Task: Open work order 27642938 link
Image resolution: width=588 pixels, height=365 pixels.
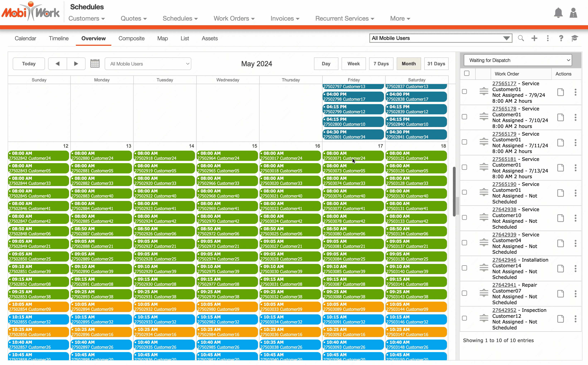Action: 504,209
